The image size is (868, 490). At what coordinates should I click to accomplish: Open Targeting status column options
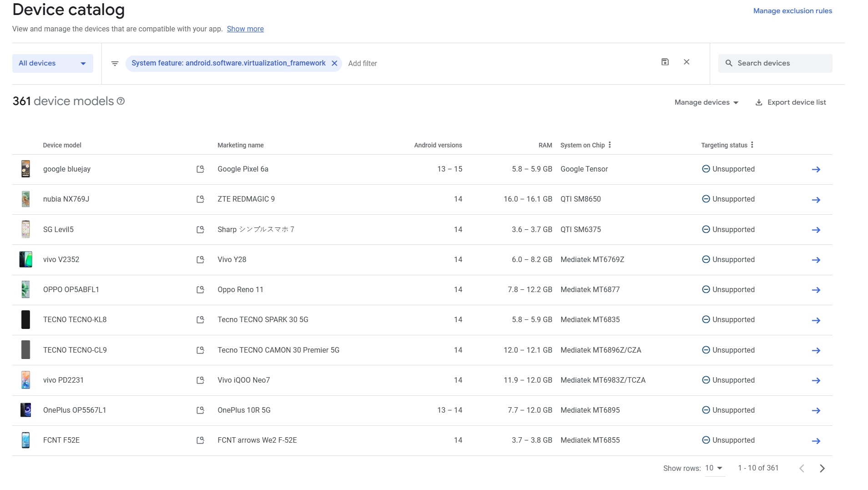(x=752, y=145)
